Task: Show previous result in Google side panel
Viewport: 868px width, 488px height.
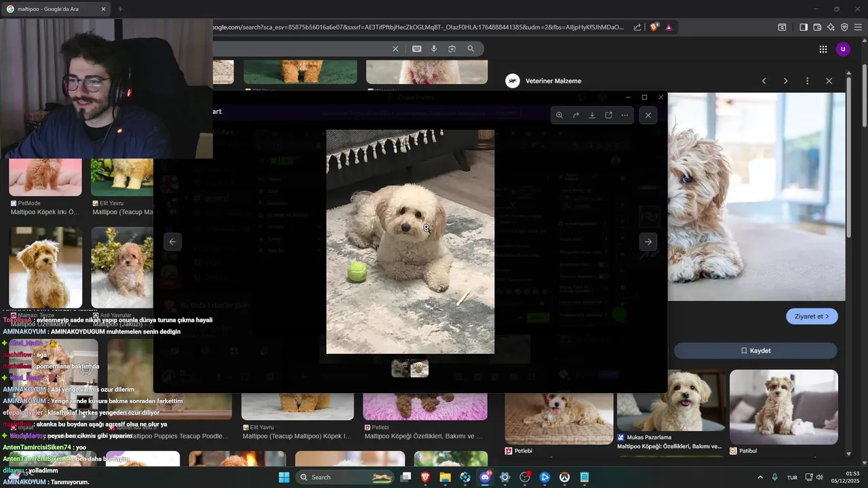Action: point(764,81)
